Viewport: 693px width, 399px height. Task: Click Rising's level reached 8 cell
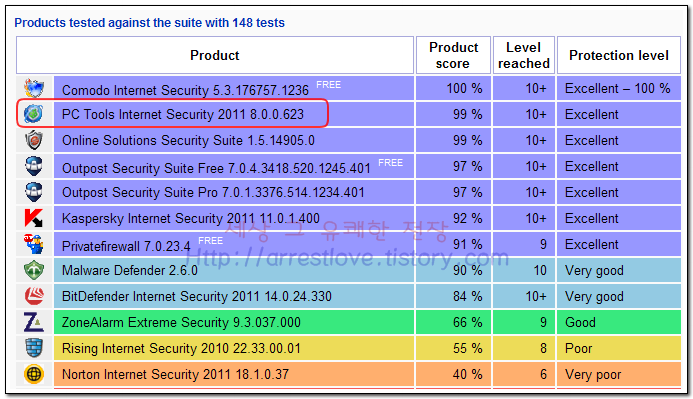click(524, 349)
